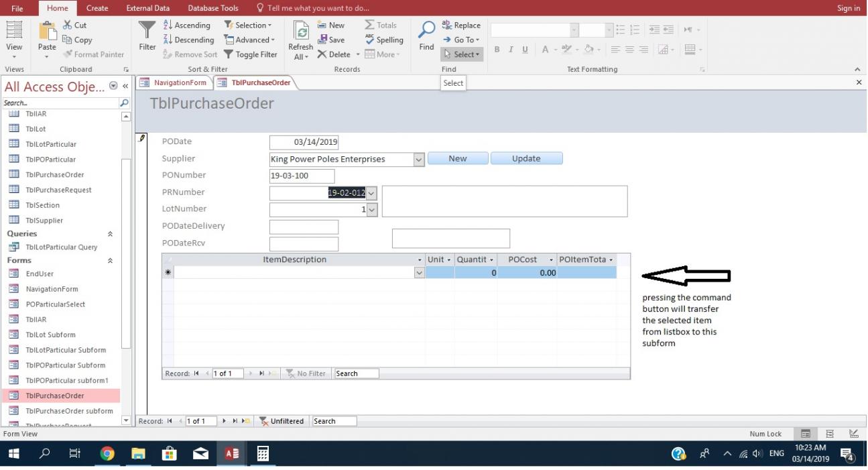Create a new record with ribbon New

[x=331, y=25]
